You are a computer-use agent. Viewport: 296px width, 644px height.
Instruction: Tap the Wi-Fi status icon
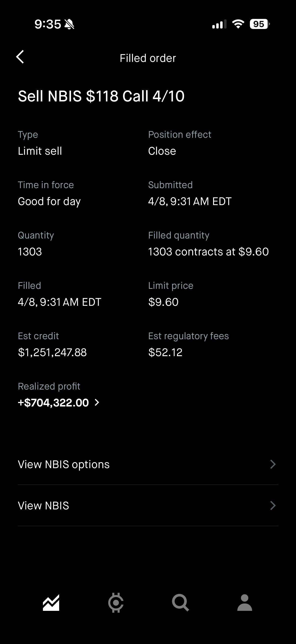[x=238, y=24]
